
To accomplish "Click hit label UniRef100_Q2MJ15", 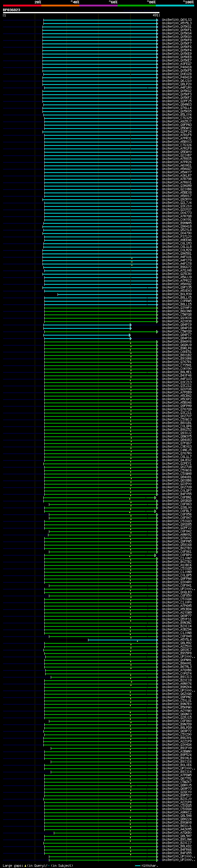I will (177, 717).
